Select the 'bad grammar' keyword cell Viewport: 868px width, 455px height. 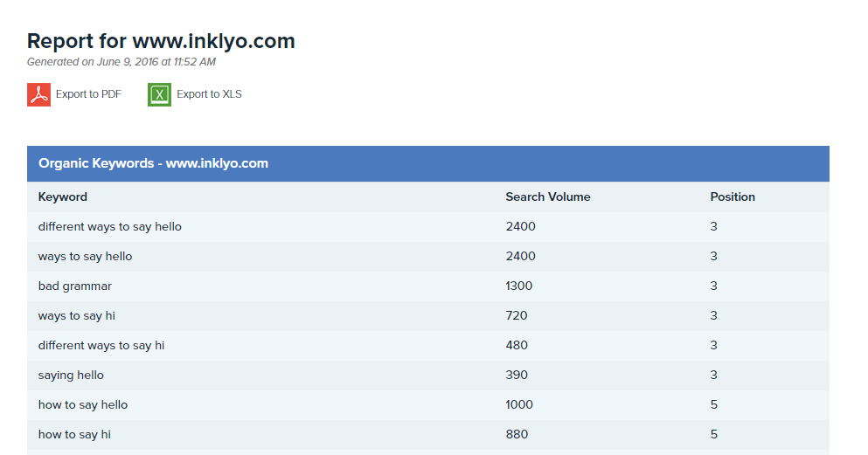pyautogui.click(x=74, y=286)
